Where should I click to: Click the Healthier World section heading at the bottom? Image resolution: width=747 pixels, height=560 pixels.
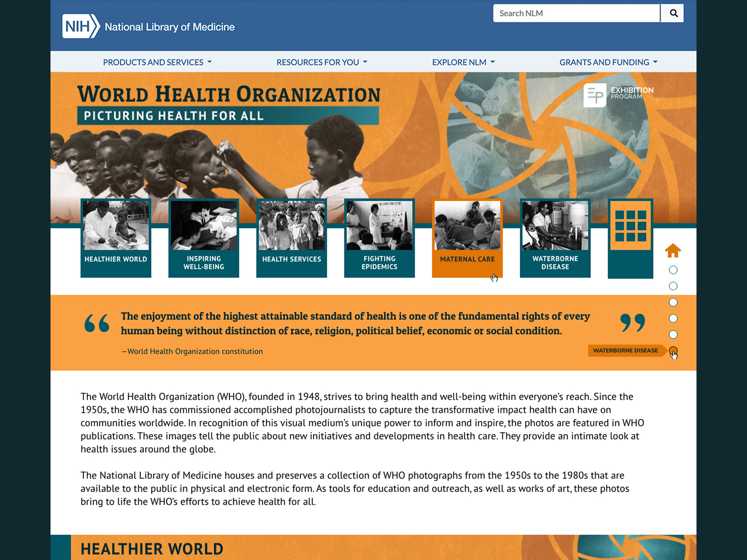pos(152,549)
